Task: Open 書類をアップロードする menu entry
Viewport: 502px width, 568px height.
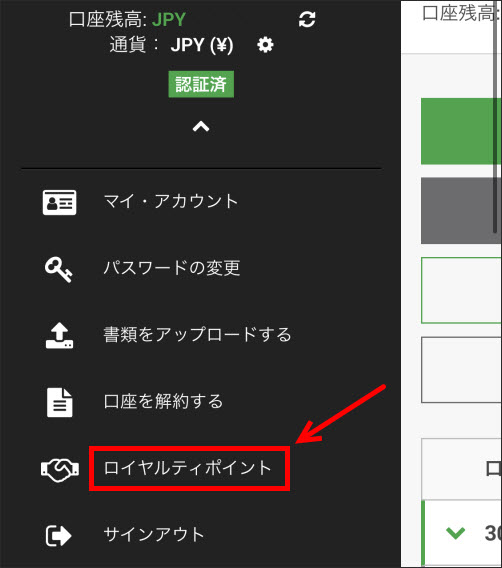Action: click(197, 334)
